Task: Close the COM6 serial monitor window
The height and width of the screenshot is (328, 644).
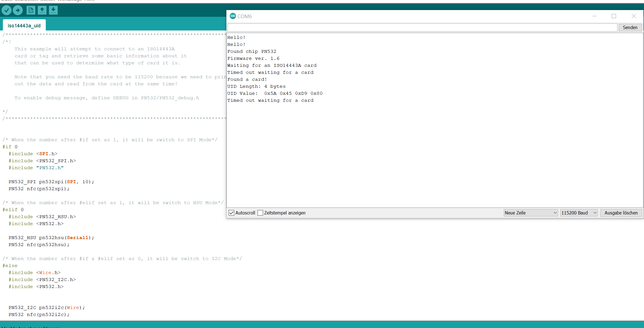Action: [634, 16]
